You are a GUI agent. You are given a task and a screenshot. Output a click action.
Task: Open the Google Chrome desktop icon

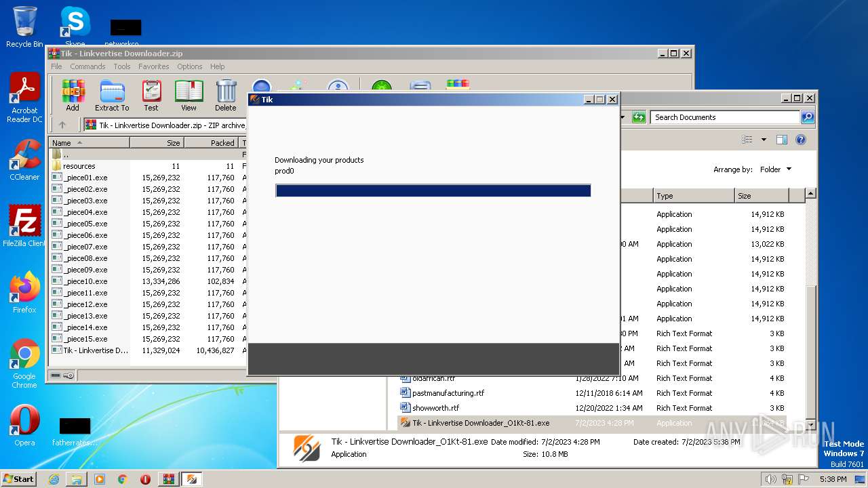click(24, 363)
